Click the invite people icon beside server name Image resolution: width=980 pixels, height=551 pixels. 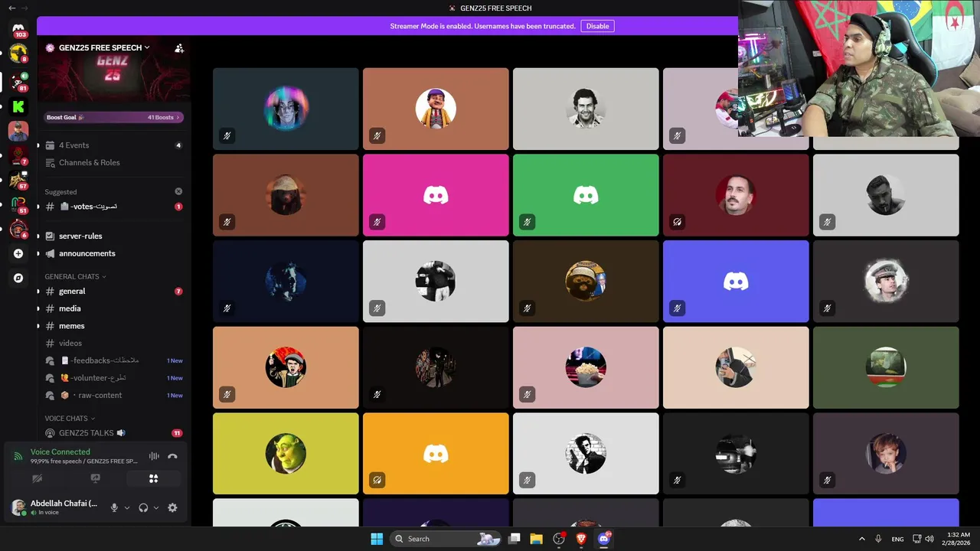(179, 47)
